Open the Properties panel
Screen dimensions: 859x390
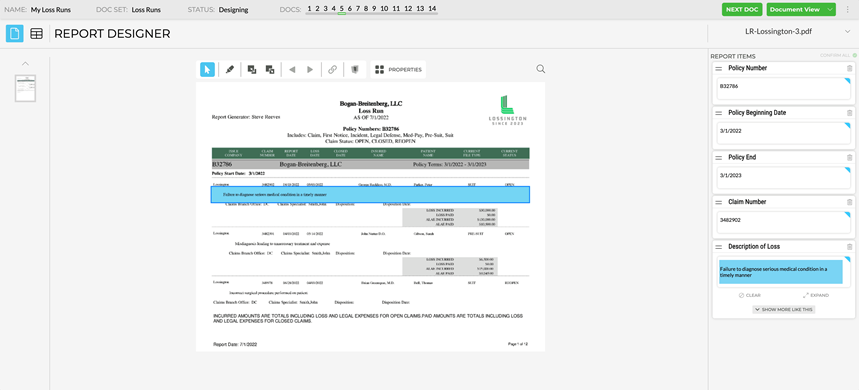click(398, 70)
